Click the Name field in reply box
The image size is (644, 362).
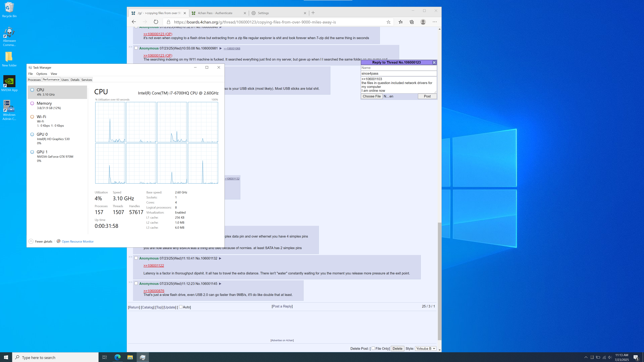pyautogui.click(x=398, y=68)
